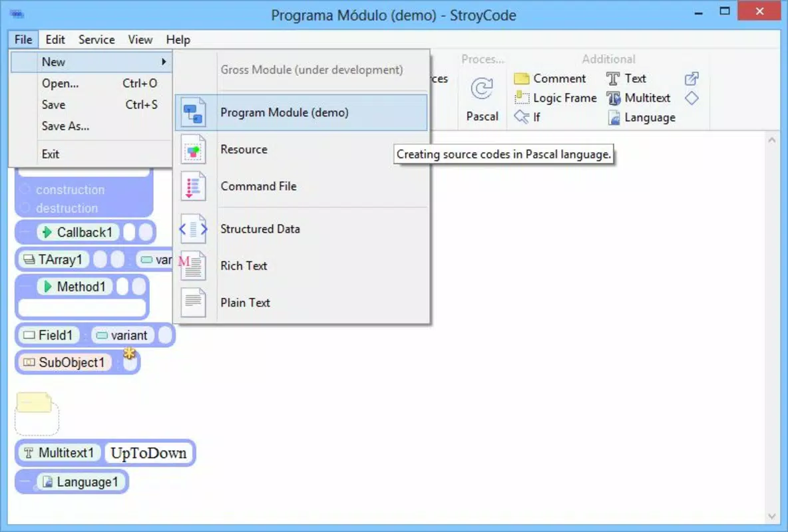The width and height of the screenshot is (788, 532).
Task: Click the Pascal button label
Action: tap(482, 116)
